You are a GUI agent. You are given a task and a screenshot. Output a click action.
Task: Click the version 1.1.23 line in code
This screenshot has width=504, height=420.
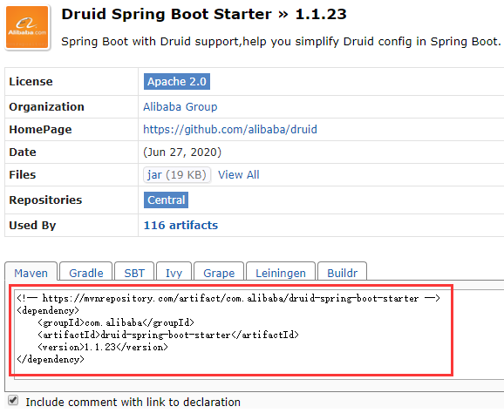pos(103,347)
